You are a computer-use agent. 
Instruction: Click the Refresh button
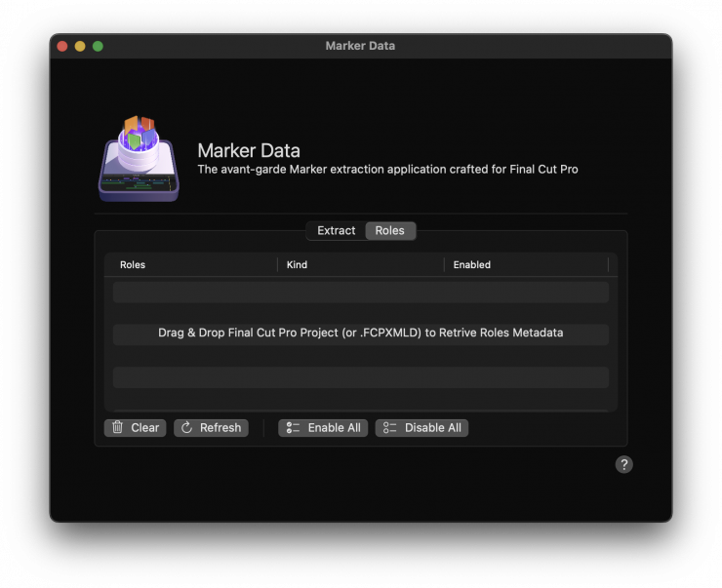pyautogui.click(x=211, y=428)
